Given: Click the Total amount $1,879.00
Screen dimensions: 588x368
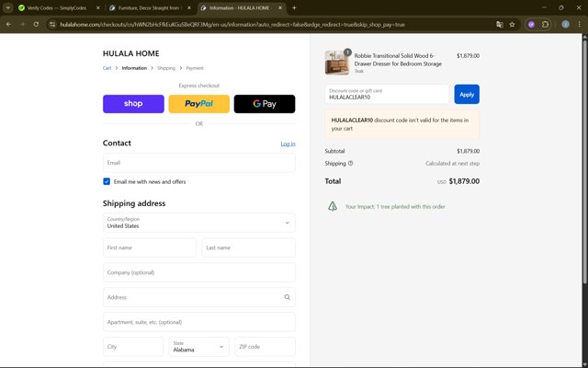Looking at the screenshot, I should (464, 181).
